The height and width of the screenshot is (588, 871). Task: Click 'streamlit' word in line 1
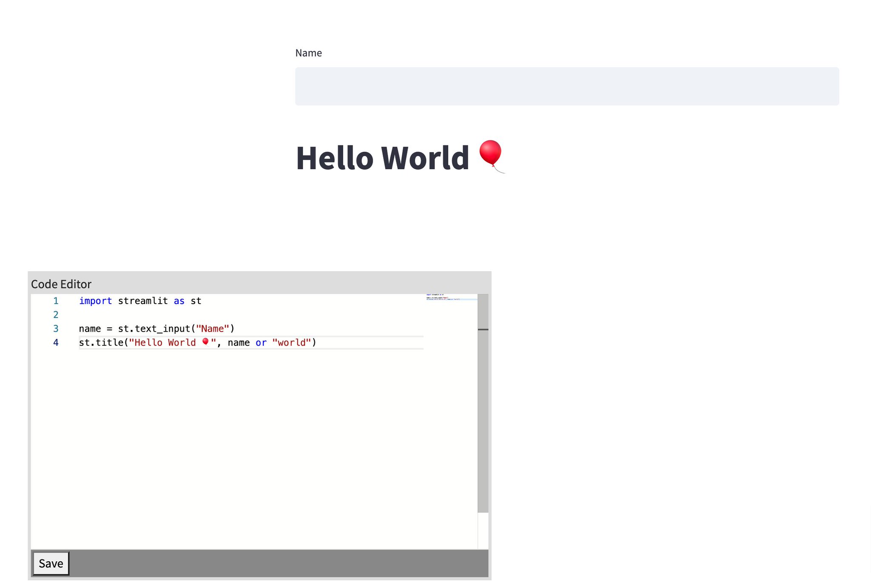tap(142, 301)
